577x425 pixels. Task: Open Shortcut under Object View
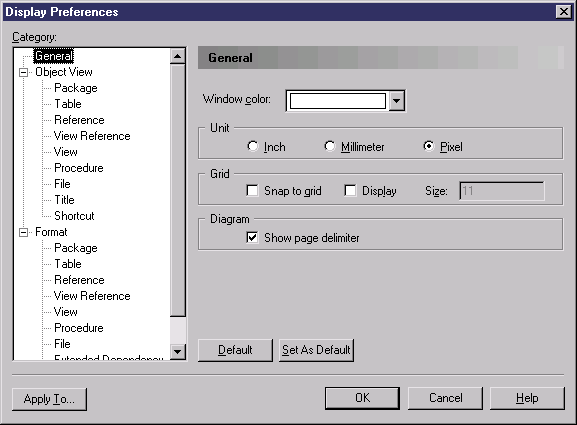[74, 216]
